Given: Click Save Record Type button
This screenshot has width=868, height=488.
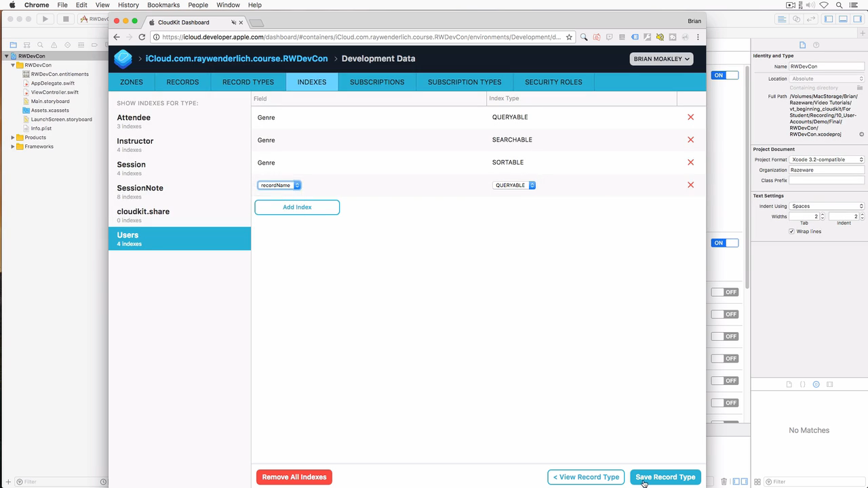Looking at the screenshot, I should pyautogui.click(x=665, y=477).
